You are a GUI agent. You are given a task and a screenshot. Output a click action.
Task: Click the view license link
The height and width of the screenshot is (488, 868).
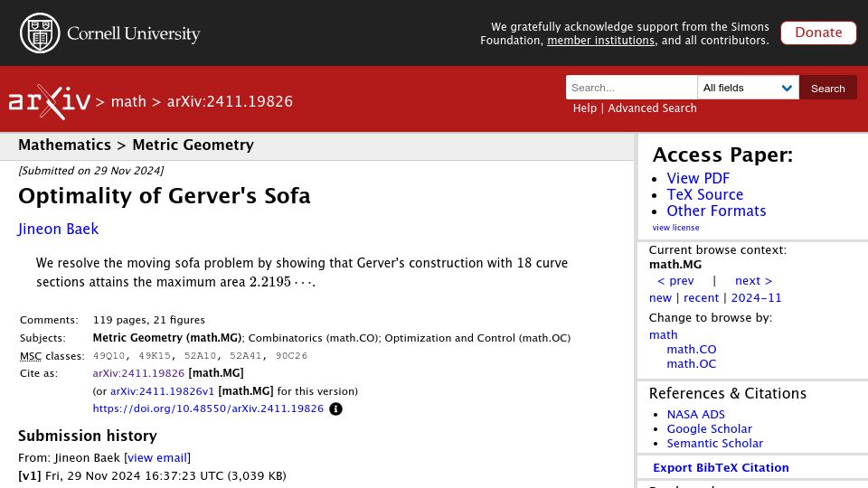pyautogui.click(x=675, y=228)
